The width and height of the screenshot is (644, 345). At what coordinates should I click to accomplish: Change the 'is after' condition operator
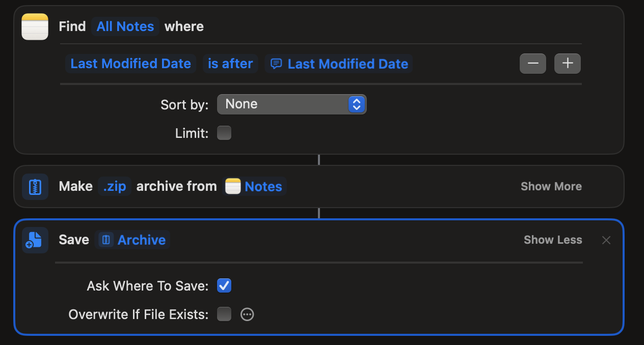[x=230, y=64]
